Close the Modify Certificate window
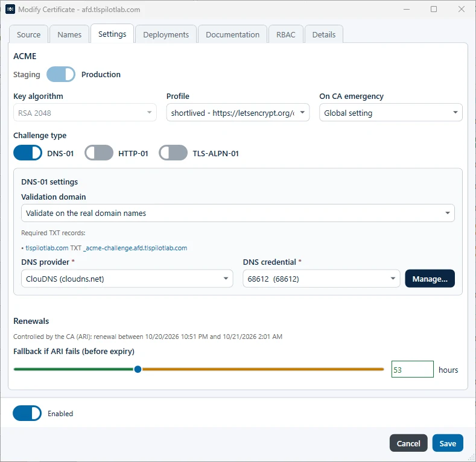476x462 pixels. point(462,9)
